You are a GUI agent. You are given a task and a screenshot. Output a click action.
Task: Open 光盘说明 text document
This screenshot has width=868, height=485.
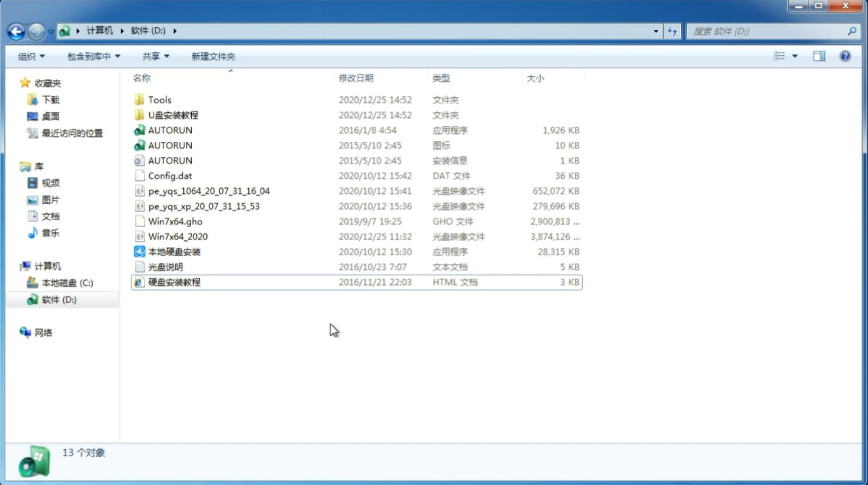click(166, 267)
